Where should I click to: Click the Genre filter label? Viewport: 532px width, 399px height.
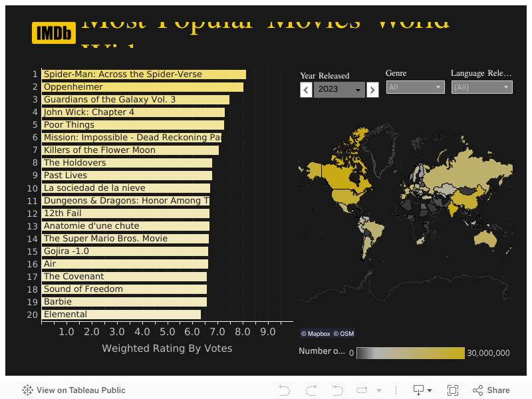[396, 73]
